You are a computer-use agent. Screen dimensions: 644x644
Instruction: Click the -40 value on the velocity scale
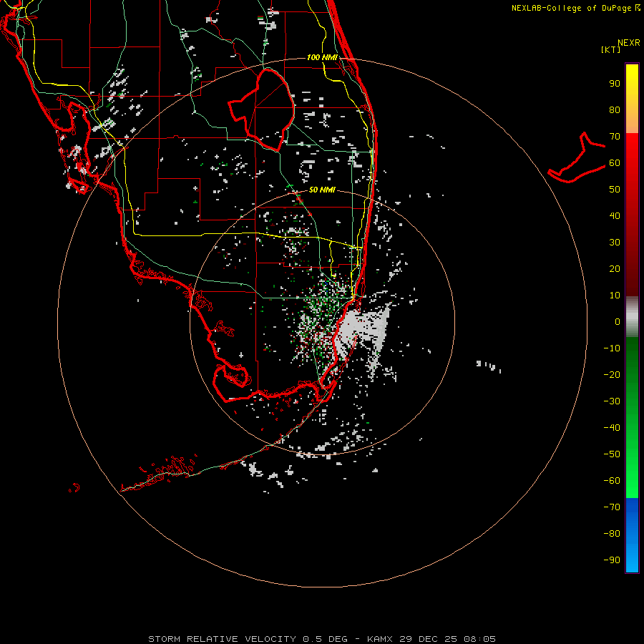point(612,428)
